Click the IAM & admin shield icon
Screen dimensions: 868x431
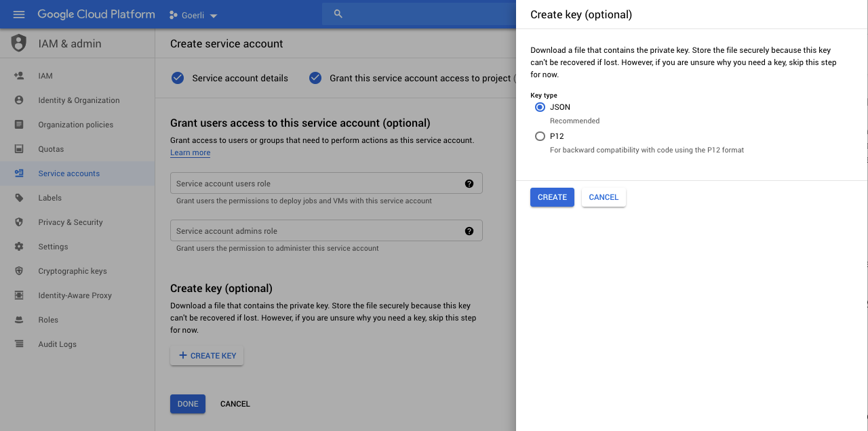coord(19,43)
